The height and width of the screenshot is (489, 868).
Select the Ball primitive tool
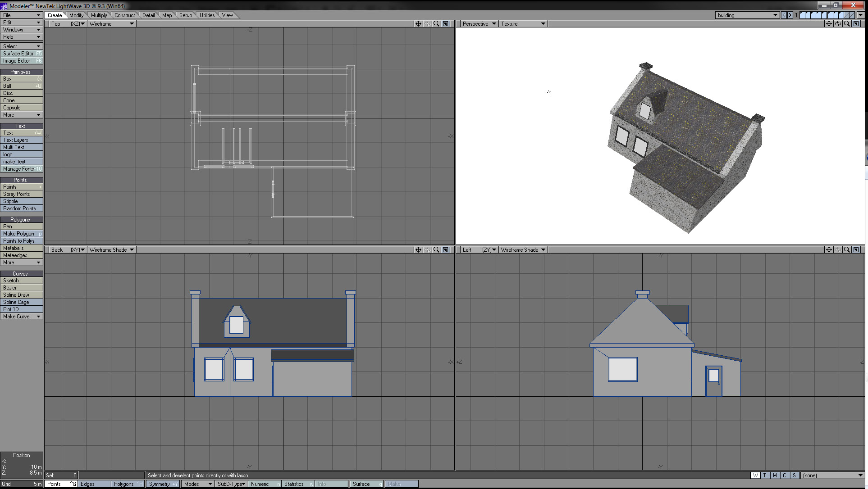click(x=22, y=86)
